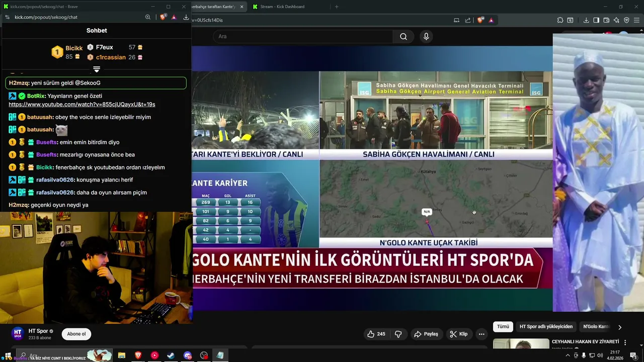Open the Windows Start menu
The image size is (644, 362).
tap(8, 355)
